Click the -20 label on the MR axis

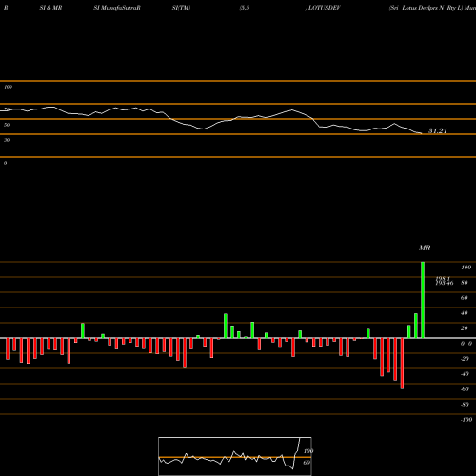465,359
